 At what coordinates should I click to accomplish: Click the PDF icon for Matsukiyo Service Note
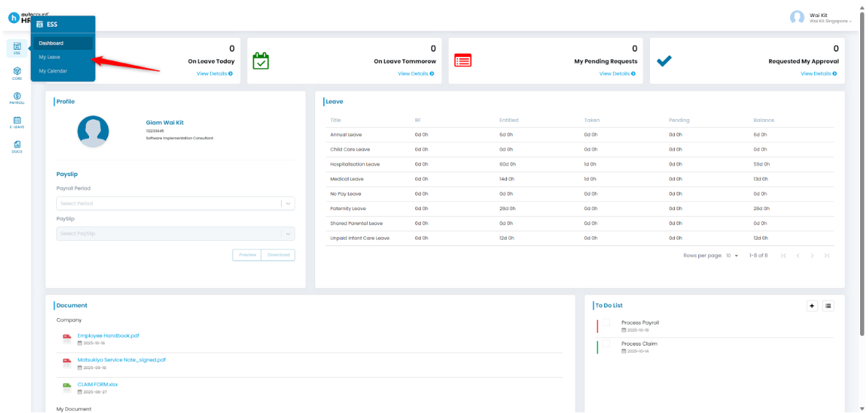coord(67,363)
